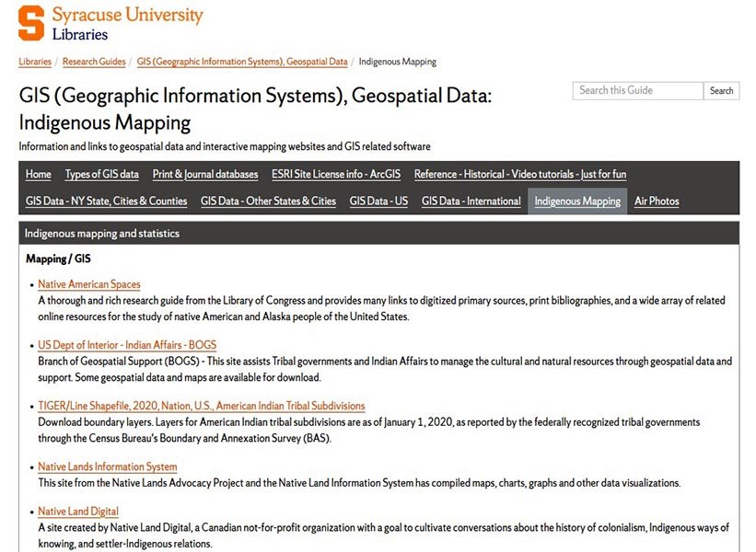
Task: Click the 'Indigenous Mapping' breadcrumb text
Action: 397,62
